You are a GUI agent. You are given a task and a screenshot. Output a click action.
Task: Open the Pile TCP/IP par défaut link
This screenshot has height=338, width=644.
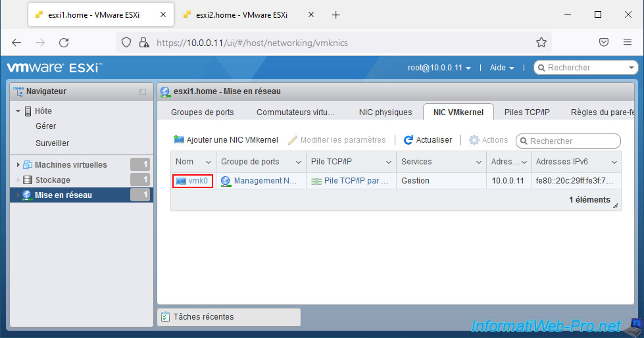[x=356, y=181]
